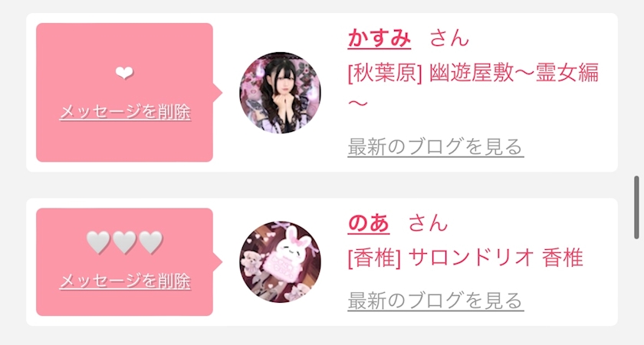This screenshot has width=644, height=345.
Task: Click the small white heart in Kasumi's message
Action: (124, 73)
